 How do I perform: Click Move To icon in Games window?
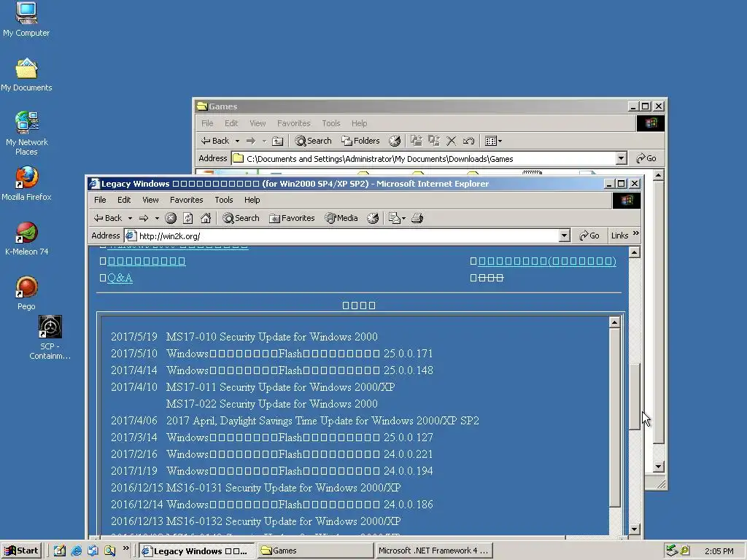tap(417, 141)
